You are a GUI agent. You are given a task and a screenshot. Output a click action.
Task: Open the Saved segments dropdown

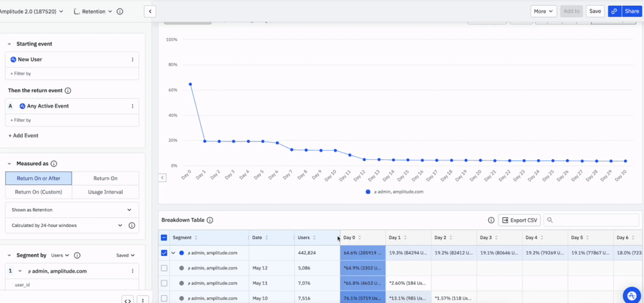(126, 255)
